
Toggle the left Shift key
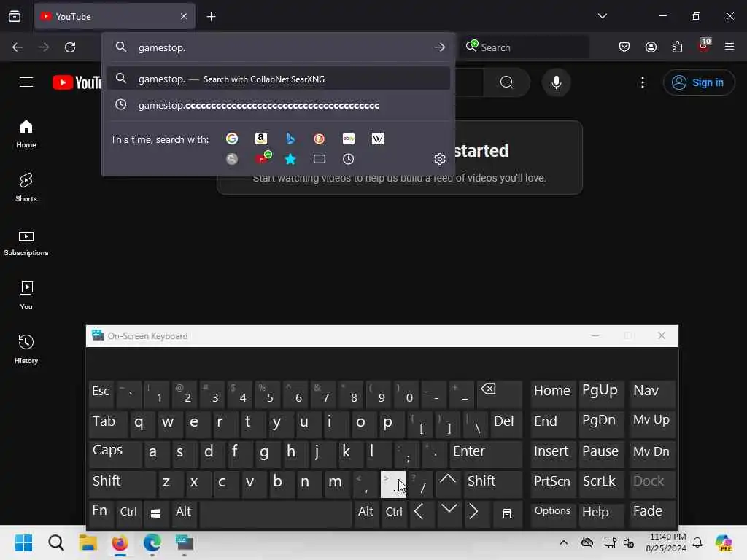point(122,484)
